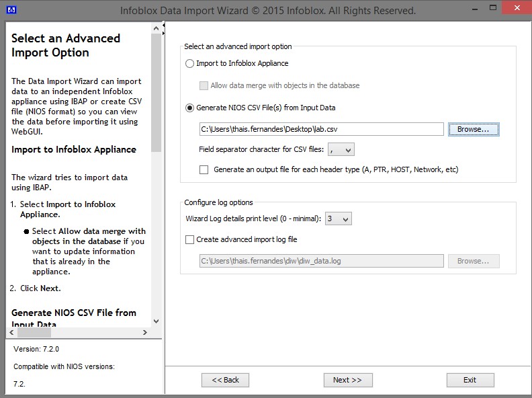Proceed with the Next >> button
This screenshot has height=398, width=532.
tap(347, 380)
